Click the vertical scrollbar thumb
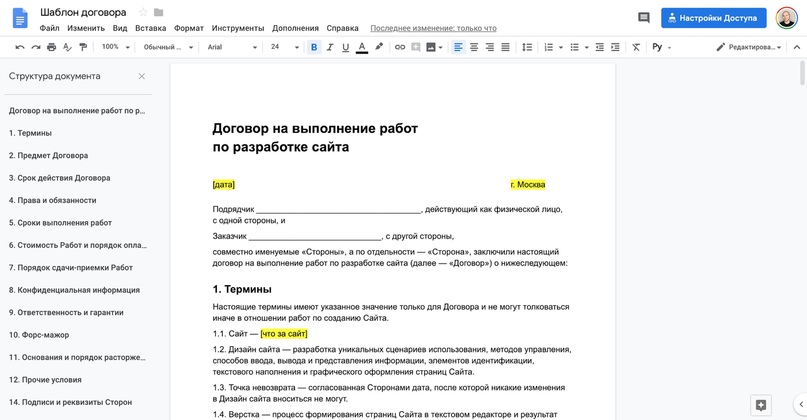The image size is (807, 420). click(802, 73)
